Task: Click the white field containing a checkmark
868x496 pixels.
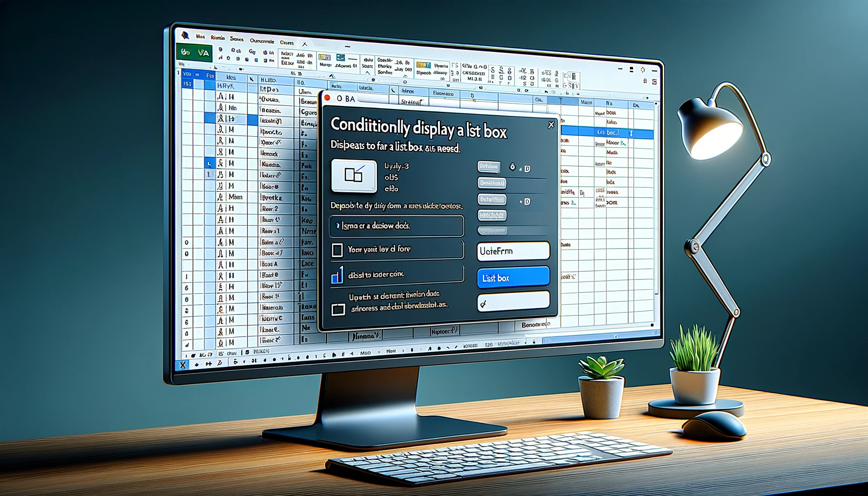Action: coord(513,301)
